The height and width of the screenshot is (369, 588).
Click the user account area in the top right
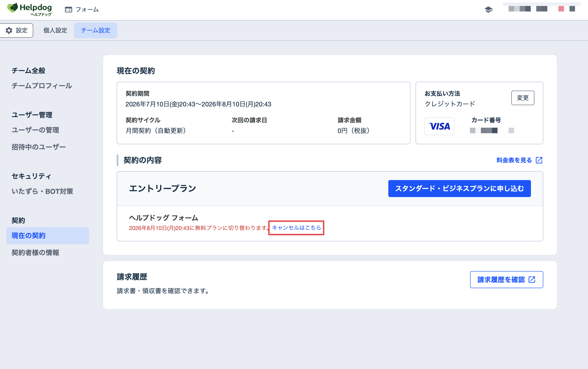coord(541,9)
